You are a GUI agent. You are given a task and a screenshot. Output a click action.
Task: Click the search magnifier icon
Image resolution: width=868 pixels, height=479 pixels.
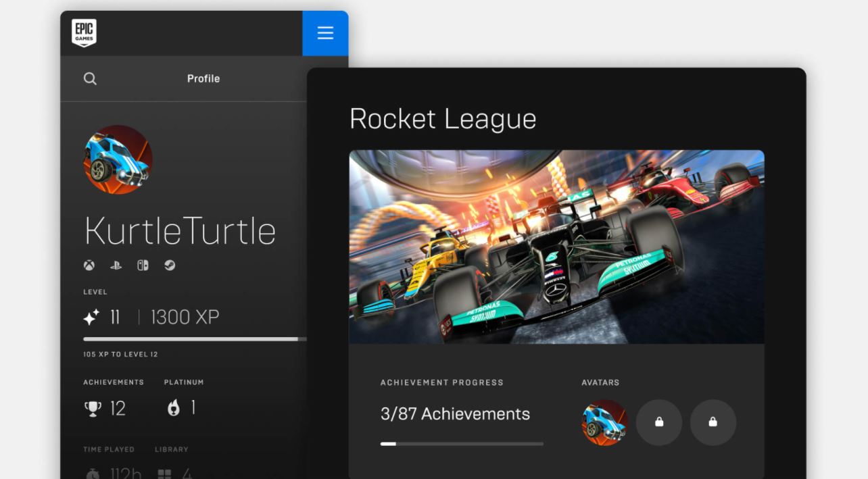tap(90, 79)
